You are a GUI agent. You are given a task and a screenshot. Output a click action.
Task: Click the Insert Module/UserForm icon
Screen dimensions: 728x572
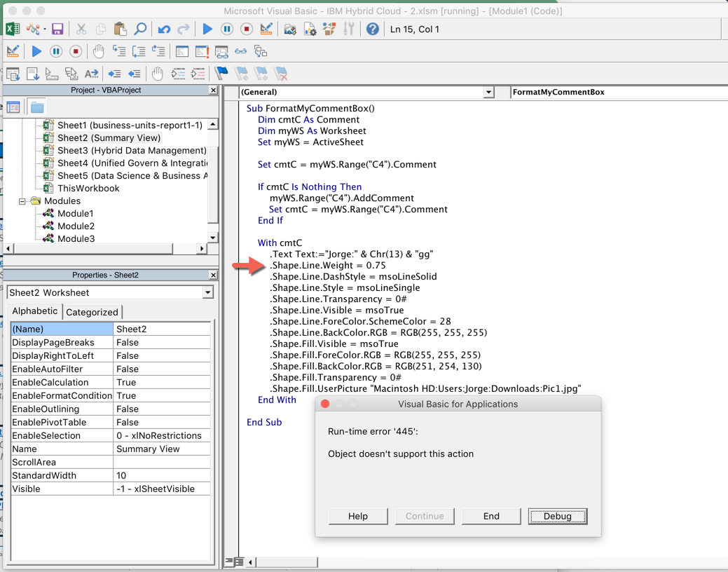(x=32, y=29)
